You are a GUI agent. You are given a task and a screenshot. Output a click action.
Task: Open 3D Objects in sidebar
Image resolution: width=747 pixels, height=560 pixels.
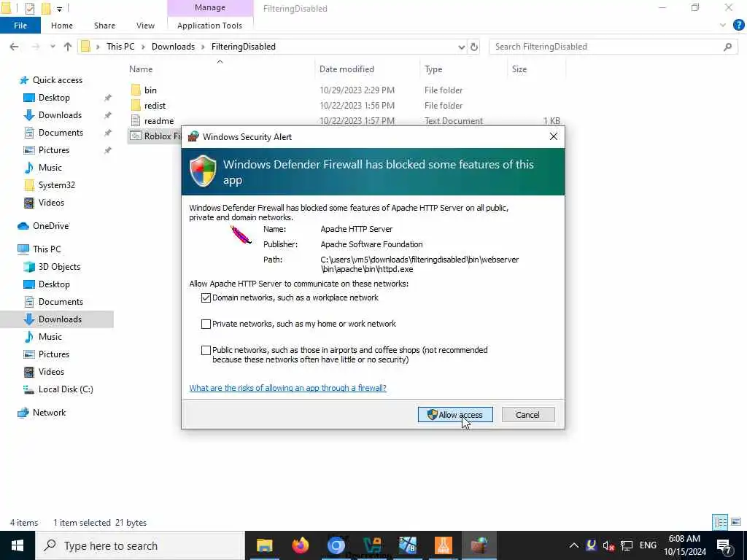coord(59,267)
